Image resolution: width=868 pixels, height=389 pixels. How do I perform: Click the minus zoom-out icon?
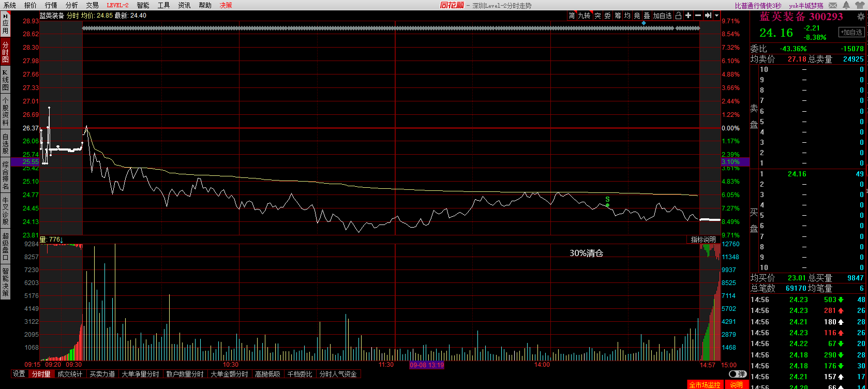(698, 16)
